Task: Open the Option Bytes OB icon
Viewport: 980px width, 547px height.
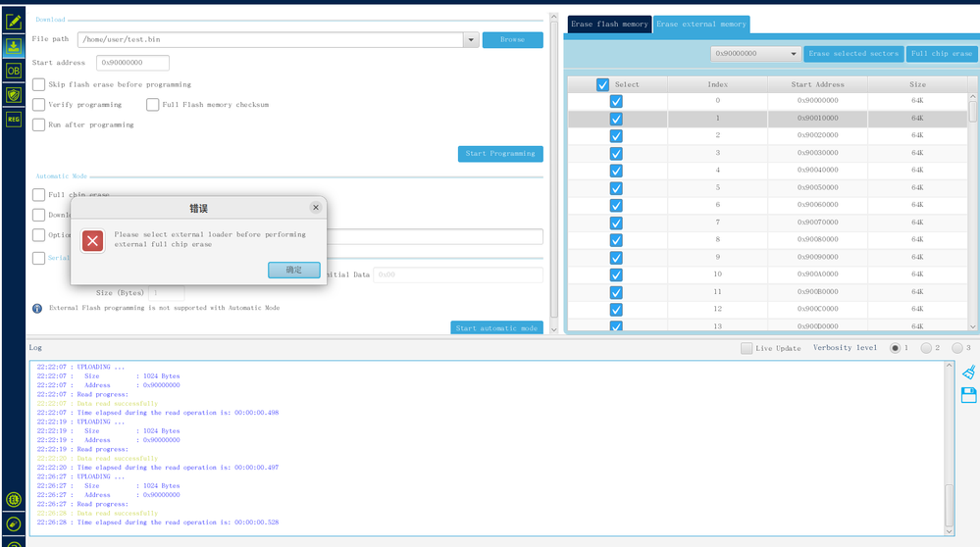Action: click(13, 71)
